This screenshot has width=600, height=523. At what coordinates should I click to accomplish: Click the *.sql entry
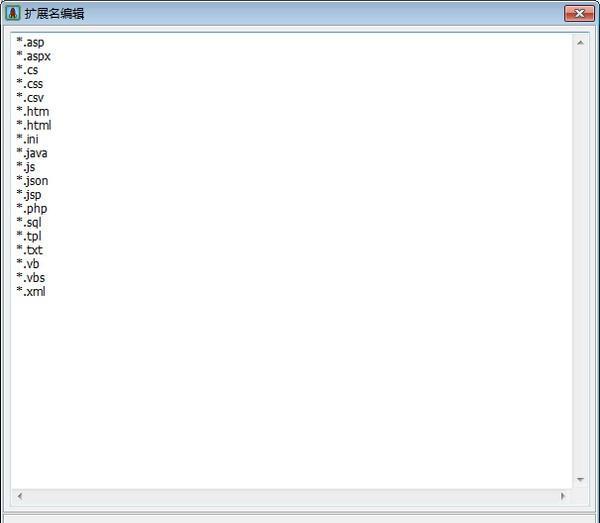point(29,222)
